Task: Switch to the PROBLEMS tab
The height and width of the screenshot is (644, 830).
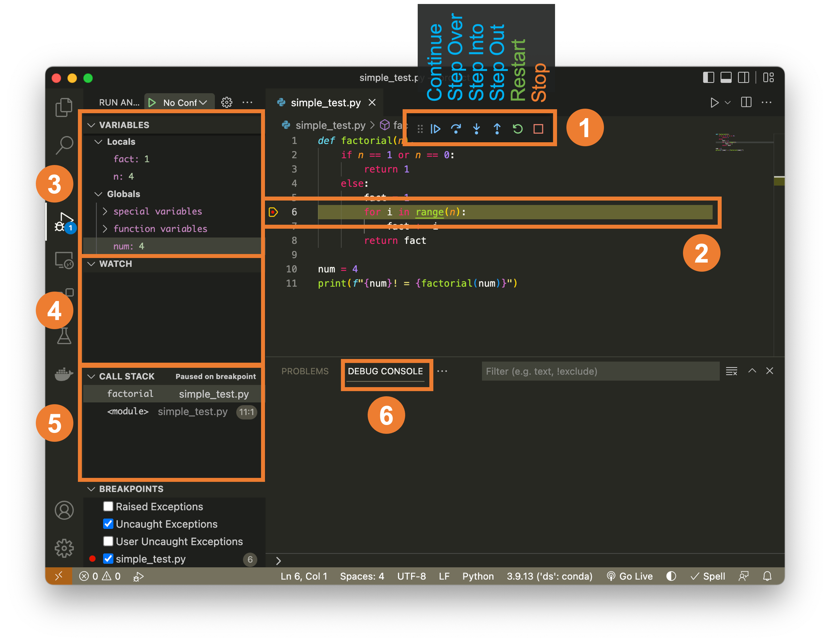Action: pos(305,371)
